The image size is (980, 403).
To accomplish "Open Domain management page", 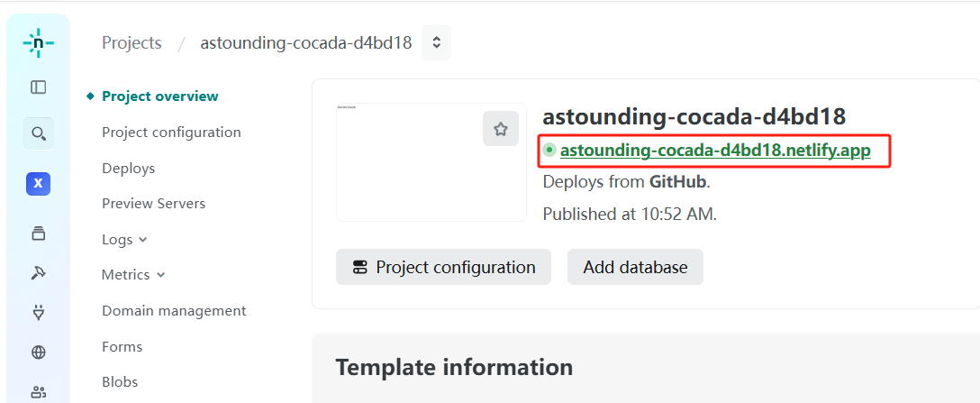I will pos(174,311).
